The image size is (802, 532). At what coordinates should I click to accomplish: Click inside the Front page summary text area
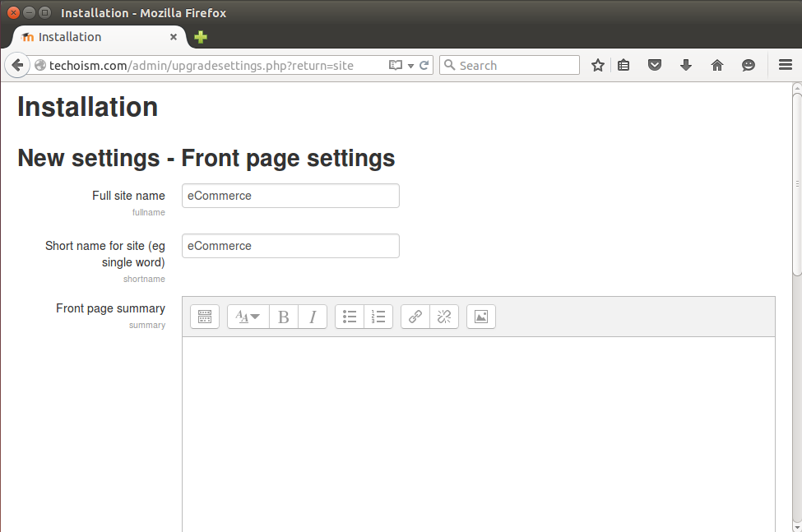tap(478, 428)
